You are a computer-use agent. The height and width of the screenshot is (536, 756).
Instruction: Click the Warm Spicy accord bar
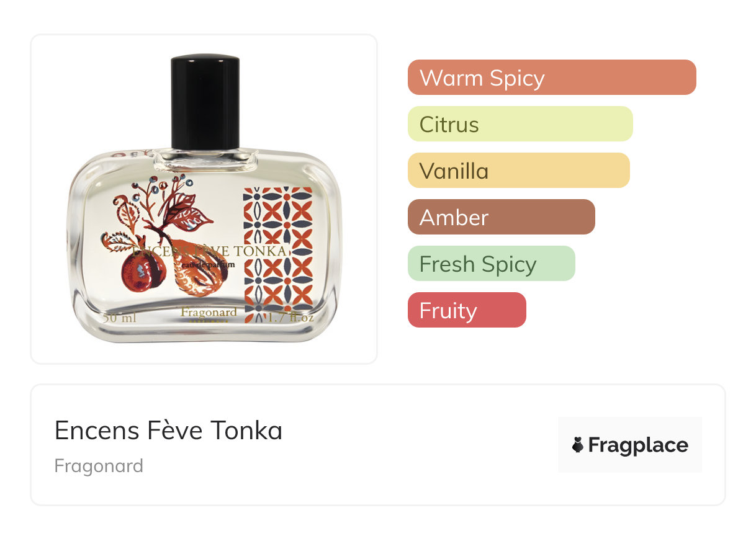pyautogui.click(x=552, y=78)
